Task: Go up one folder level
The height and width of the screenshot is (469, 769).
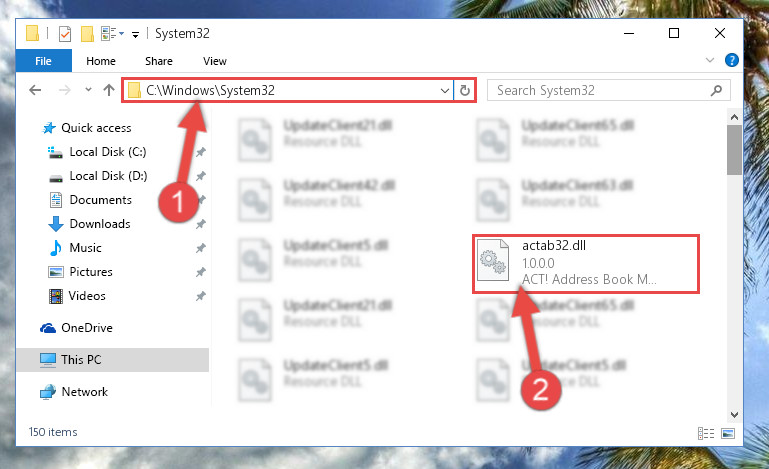Action: tap(109, 90)
